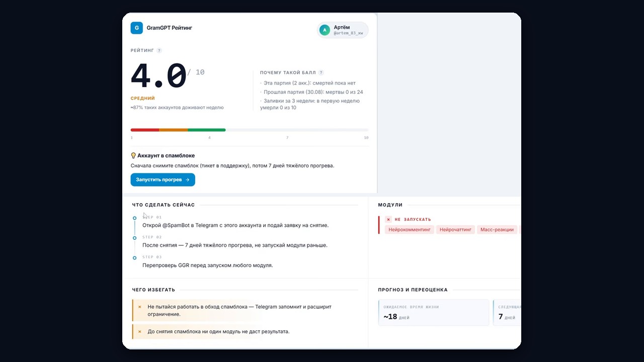Click the STEP 01 timeline dot

[134, 218]
